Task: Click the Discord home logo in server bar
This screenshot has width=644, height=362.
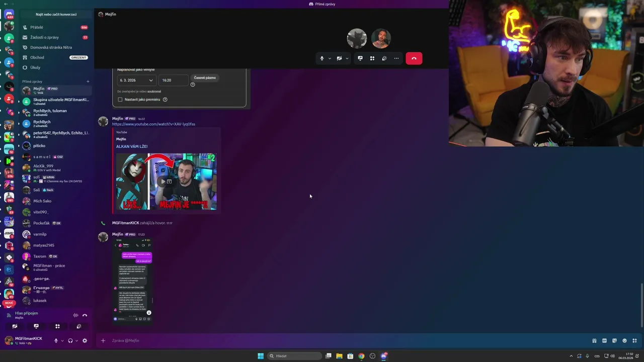Action: pyautogui.click(x=9, y=14)
